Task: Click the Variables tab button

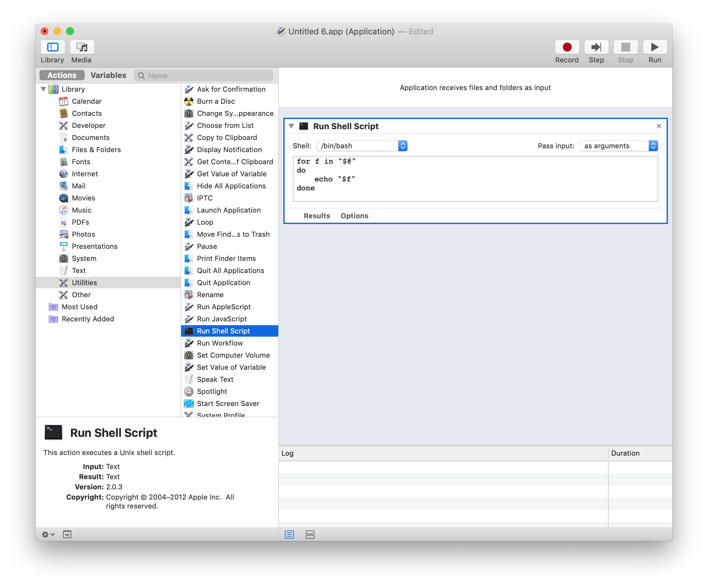Action: (108, 75)
